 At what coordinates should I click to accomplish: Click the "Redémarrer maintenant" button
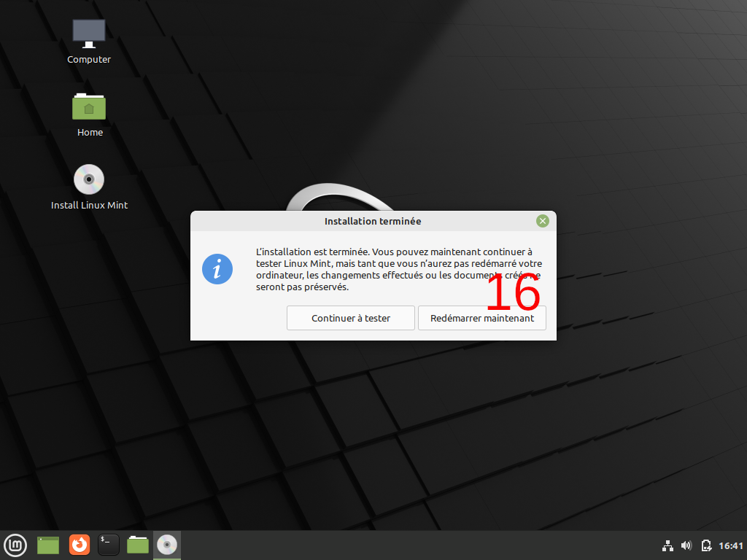tap(481, 318)
